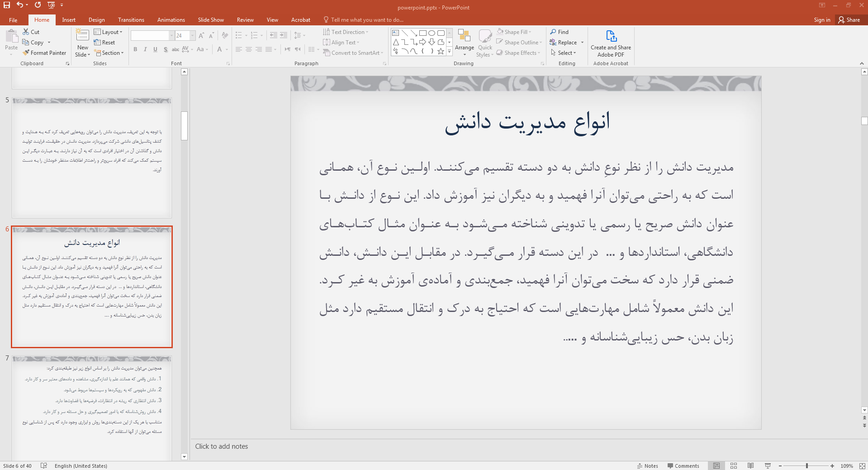The width and height of the screenshot is (868, 470).
Task: Toggle Italic text formatting
Action: tap(145, 49)
